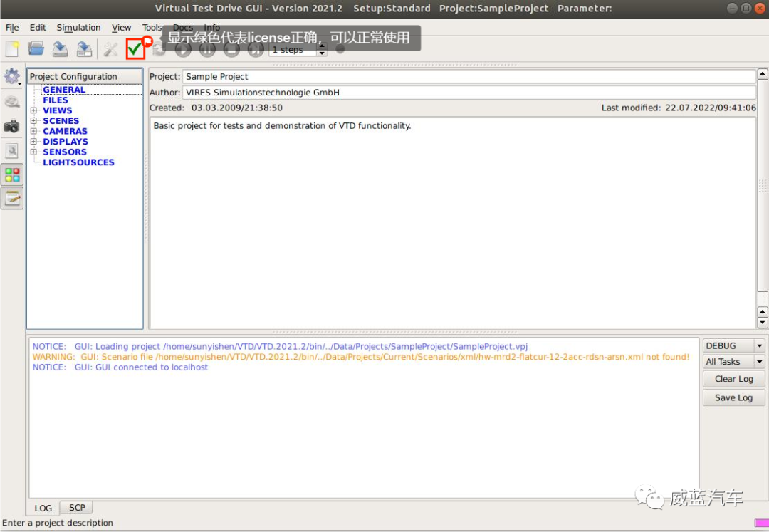Select VIEWS tree item
Screen dimensions: 769x532
58,110
